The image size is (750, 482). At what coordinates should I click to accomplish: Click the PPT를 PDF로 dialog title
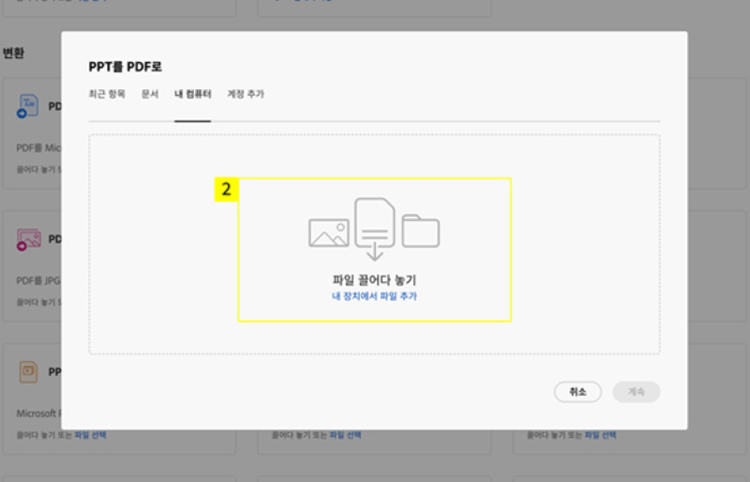pyautogui.click(x=125, y=67)
